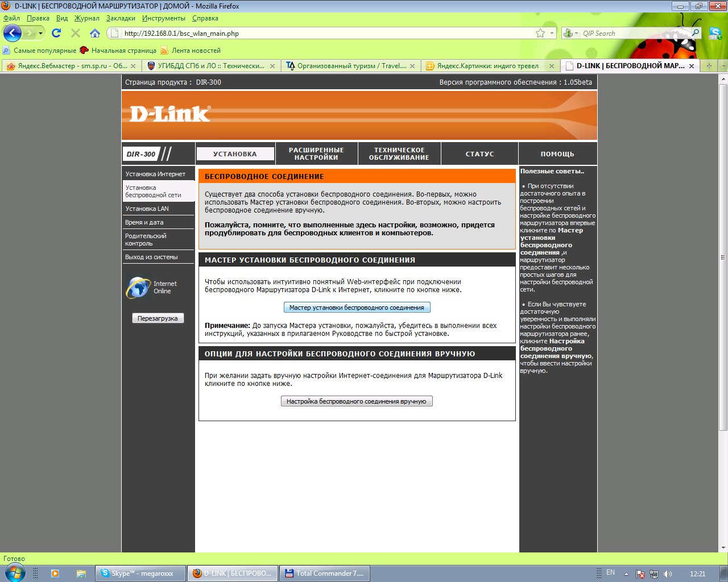This screenshot has height=582, width=728.
Task: Open the search engine selector dropdown
Action: point(570,33)
